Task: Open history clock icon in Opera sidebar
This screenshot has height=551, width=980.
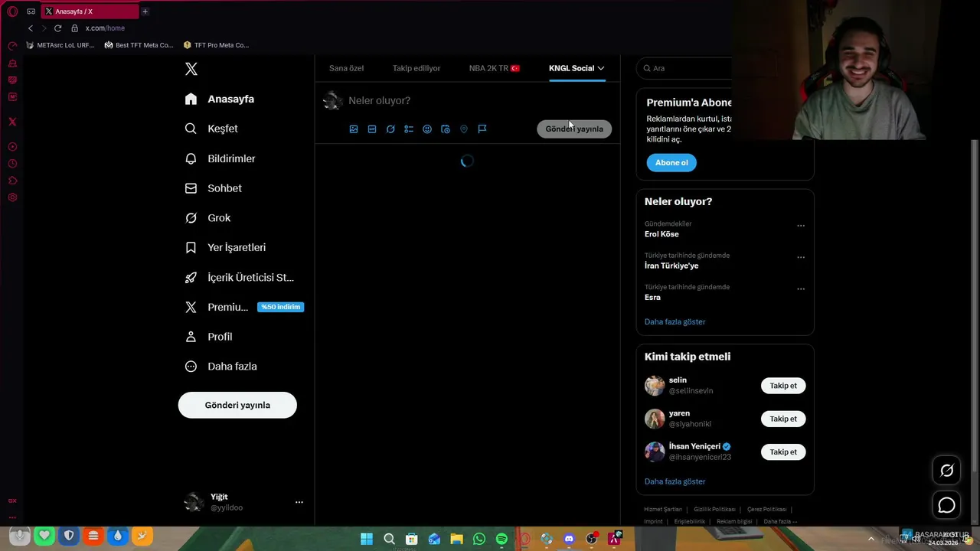Action: coord(12,164)
